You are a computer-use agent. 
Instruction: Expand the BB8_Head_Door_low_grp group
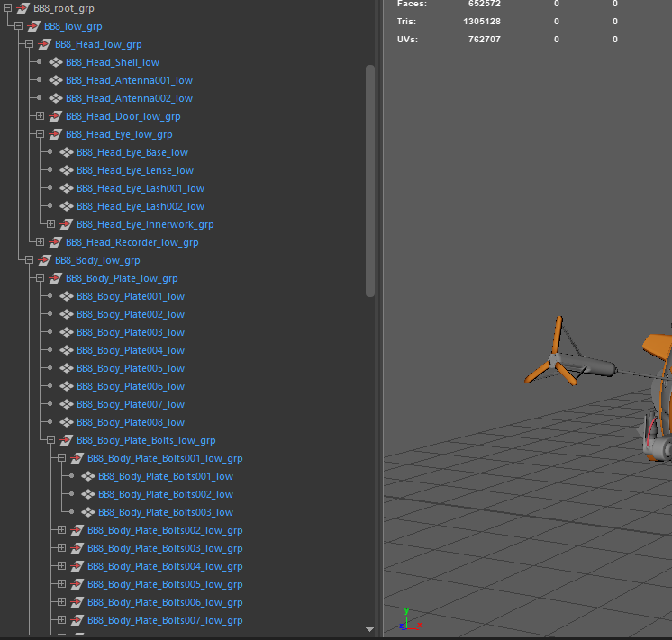pyautogui.click(x=40, y=115)
